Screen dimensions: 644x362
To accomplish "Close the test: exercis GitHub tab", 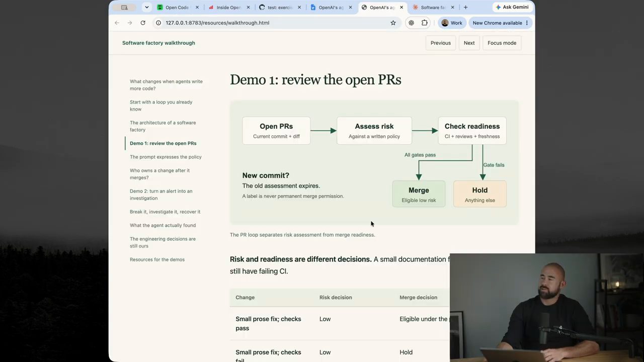I will pos(299,8).
